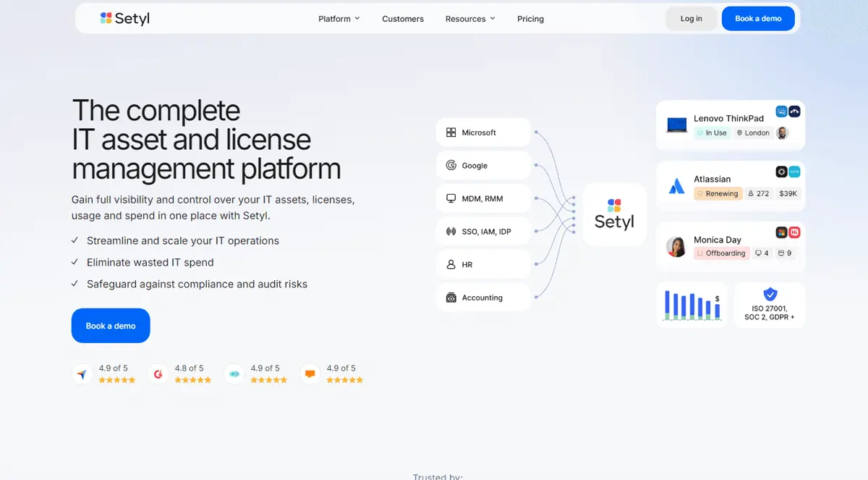Click the Lenovo ThinkPad laptop image

pos(676,125)
